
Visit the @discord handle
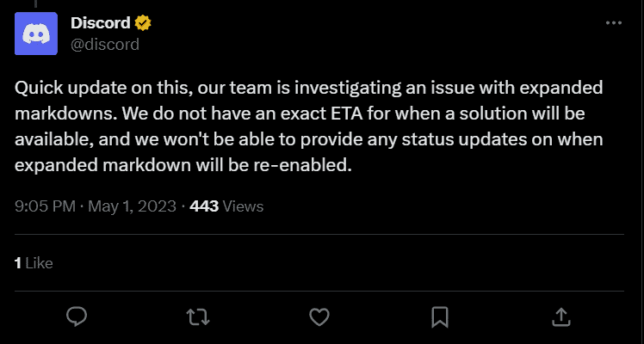105,44
